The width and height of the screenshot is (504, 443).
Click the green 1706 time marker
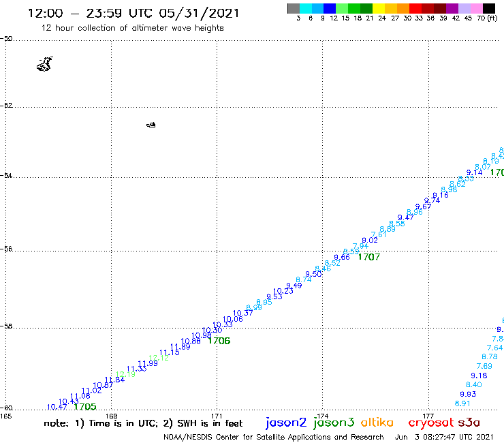click(x=219, y=341)
